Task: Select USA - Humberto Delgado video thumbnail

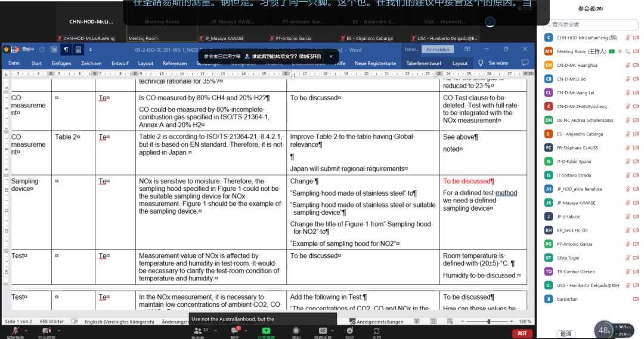Action: click(445, 21)
